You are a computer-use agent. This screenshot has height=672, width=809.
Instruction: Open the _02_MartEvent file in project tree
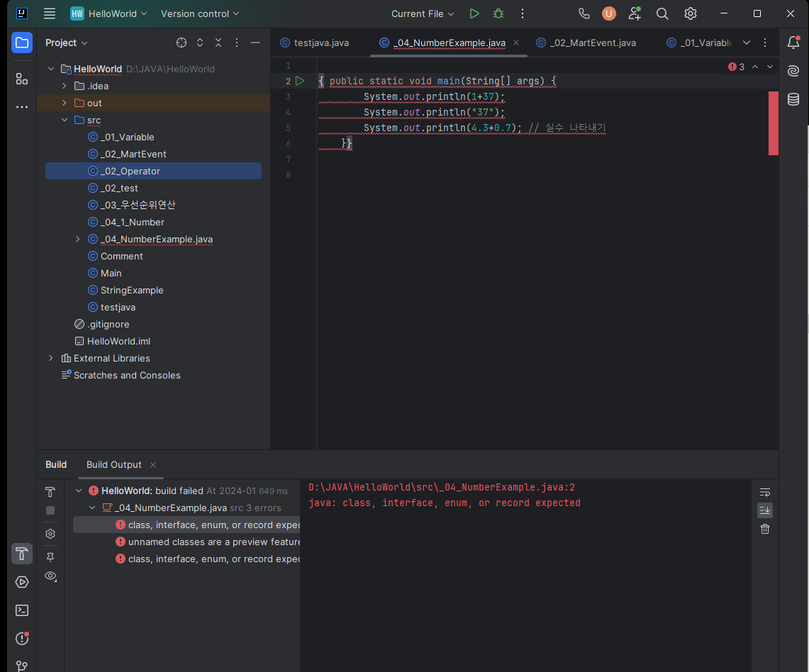pyautogui.click(x=133, y=154)
